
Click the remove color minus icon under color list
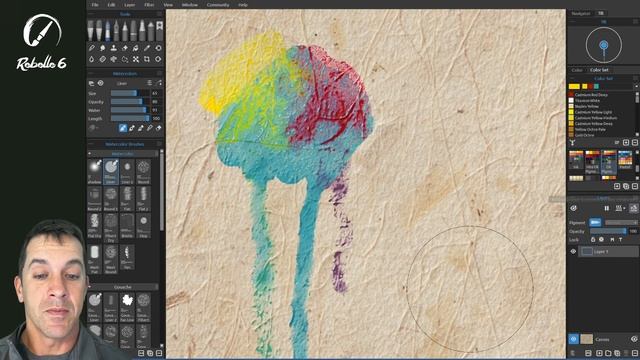tap(635, 142)
